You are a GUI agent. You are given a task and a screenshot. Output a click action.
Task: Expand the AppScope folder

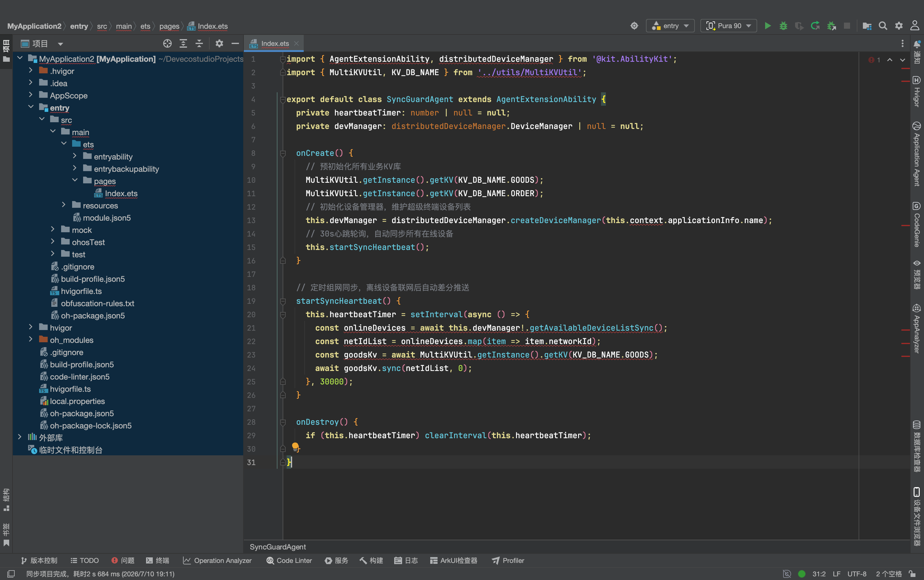[x=31, y=95]
